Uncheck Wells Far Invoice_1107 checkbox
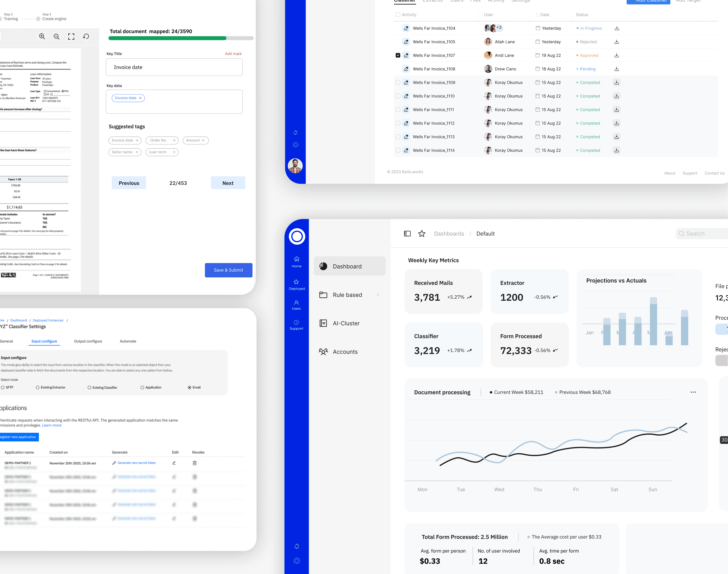 (398, 55)
